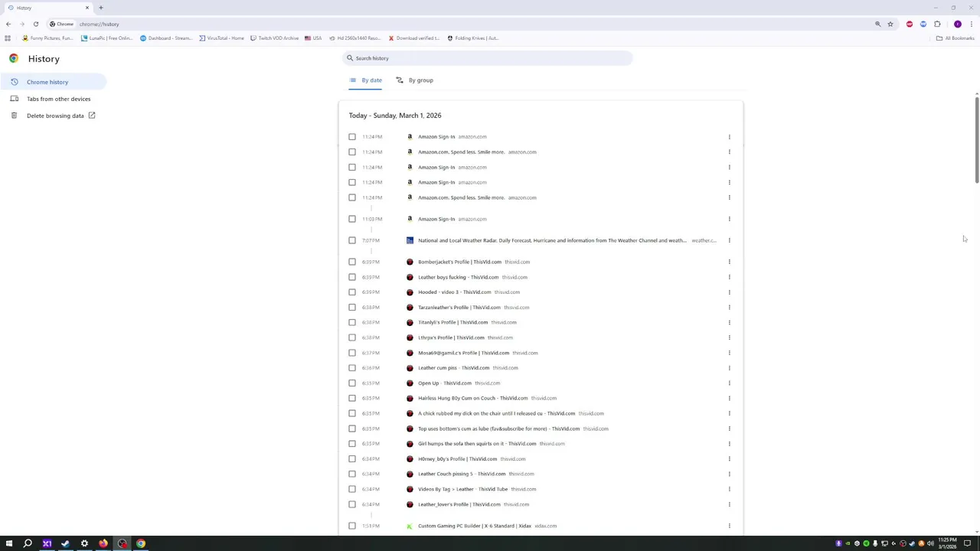Select checkbox for Bomberjacket's Profile entry

point(352,262)
